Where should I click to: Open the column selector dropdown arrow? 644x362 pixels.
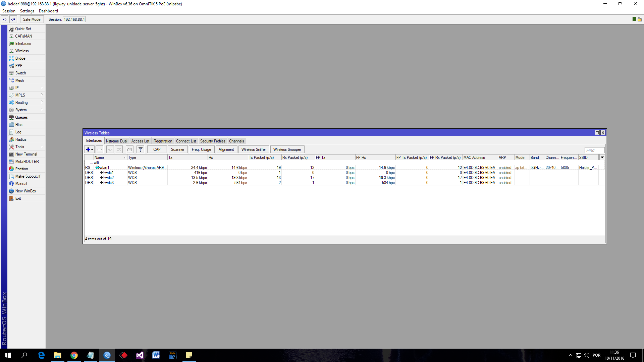point(602,157)
